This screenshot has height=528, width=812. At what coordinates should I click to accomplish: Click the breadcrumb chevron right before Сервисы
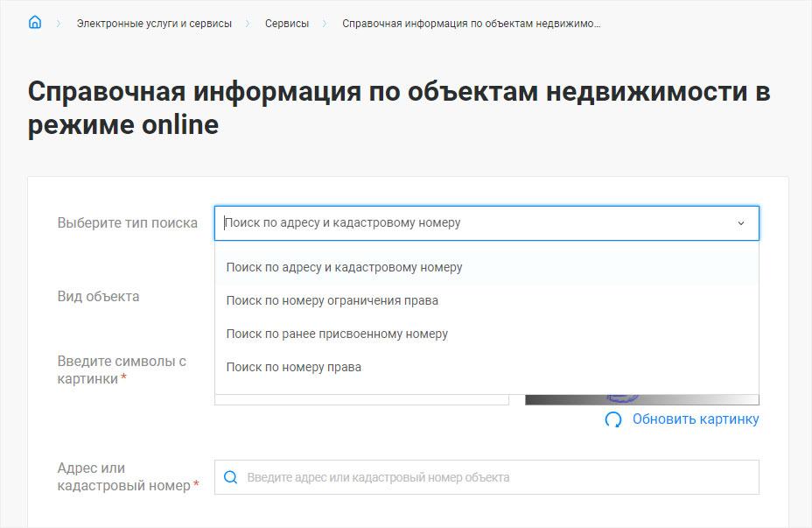click(x=248, y=24)
